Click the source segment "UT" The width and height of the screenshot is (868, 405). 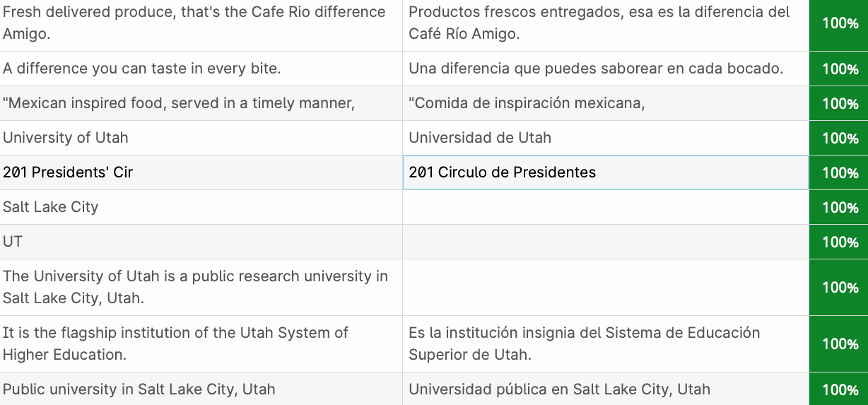pyautogui.click(x=13, y=242)
